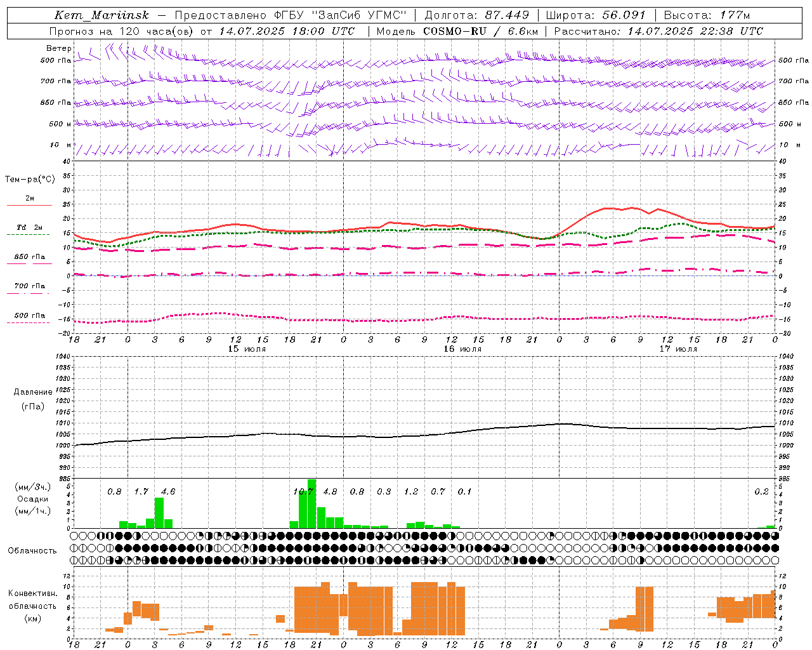Image resolution: width=812 pixels, height=650 pixels.
Task: Click the 'Высота: 177м' header field
Action: click(x=707, y=15)
